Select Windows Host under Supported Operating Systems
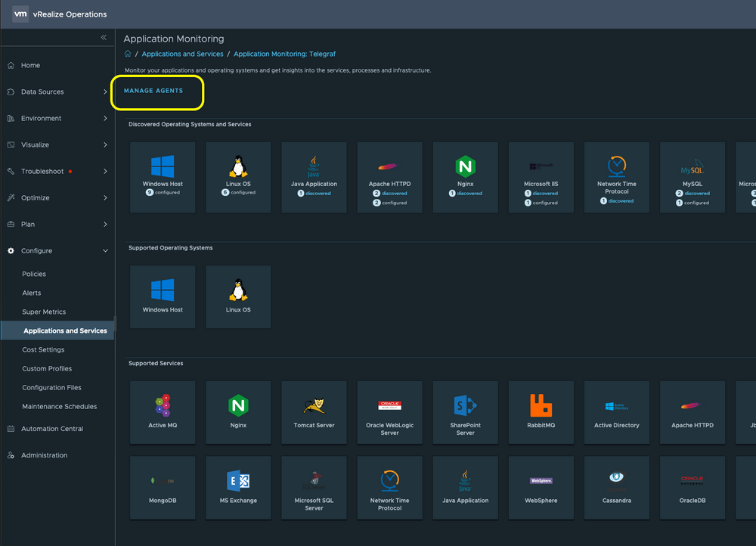This screenshot has height=546, width=756. [x=163, y=296]
